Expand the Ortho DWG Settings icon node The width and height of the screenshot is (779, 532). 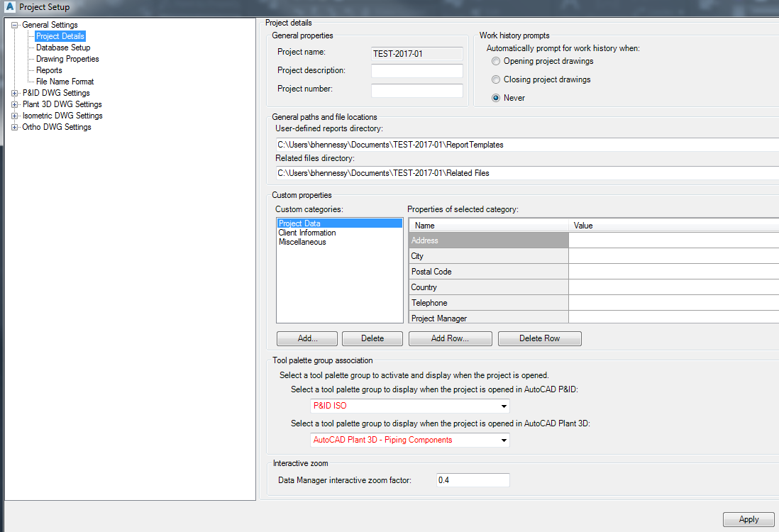pyautogui.click(x=15, y=127)
